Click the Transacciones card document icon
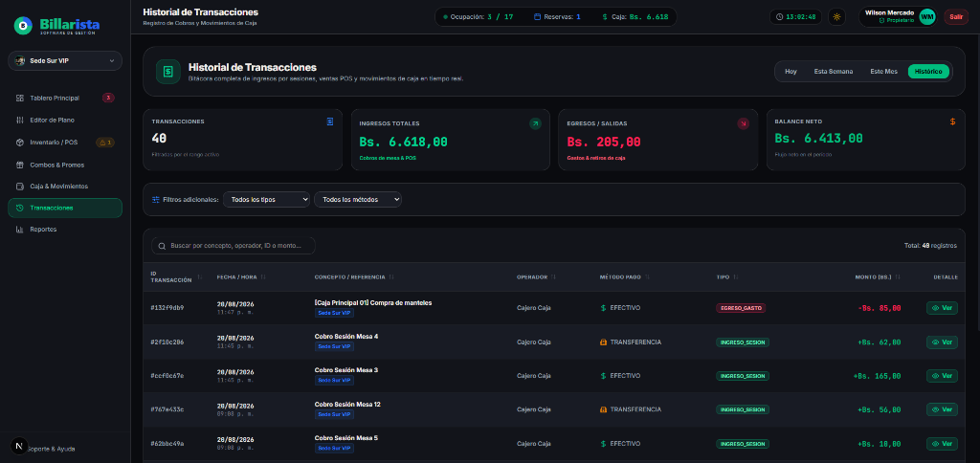This screenshot has height=463, width=980. (330, 121)
